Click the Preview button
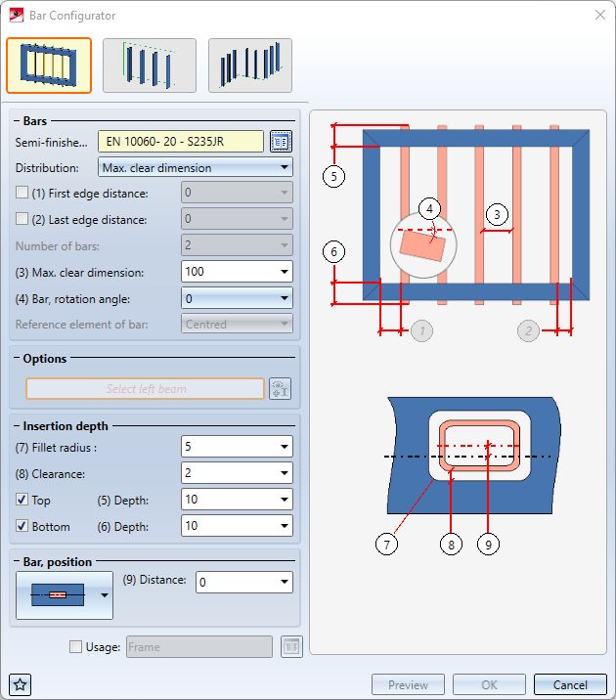The height and width of the screenshot is (700, 616). click(x=408, y=684)
